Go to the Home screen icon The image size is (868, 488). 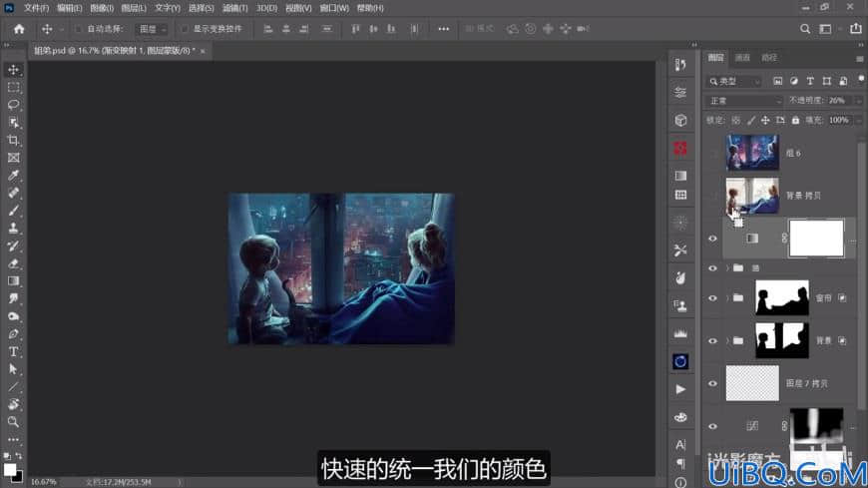pos(19,29)
